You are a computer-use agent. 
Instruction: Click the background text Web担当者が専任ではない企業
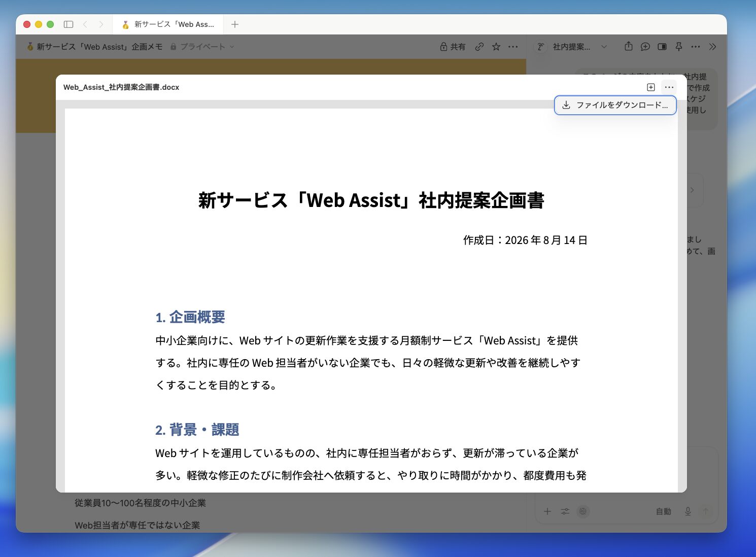pos(137,525)
